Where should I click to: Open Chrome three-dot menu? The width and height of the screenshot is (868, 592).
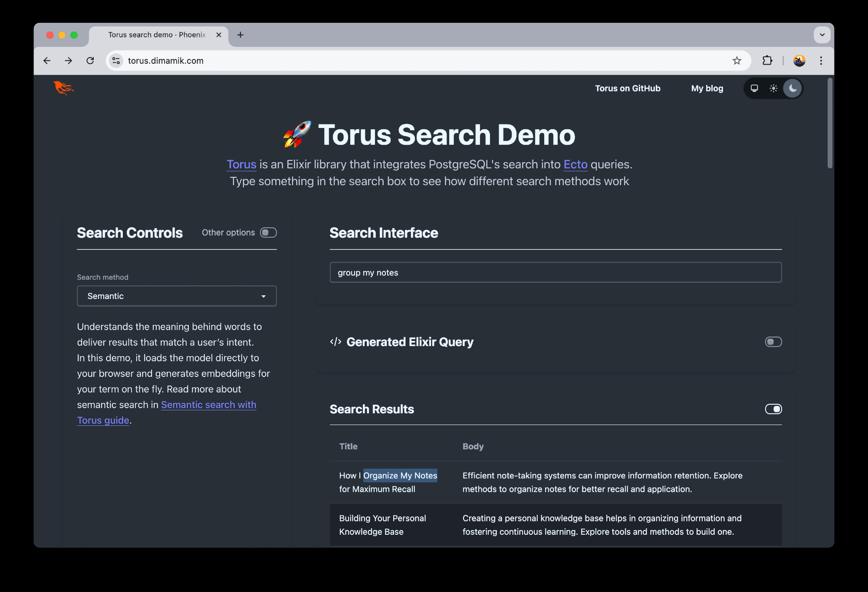pyautogui.click(x=821, y=61)
